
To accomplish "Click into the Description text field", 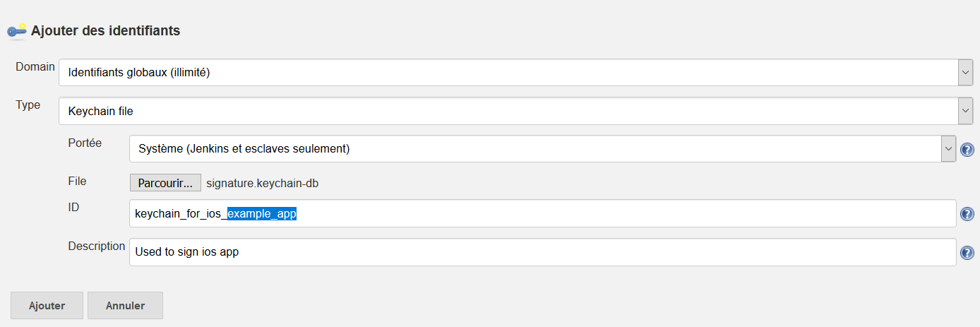I will (542, 252).
